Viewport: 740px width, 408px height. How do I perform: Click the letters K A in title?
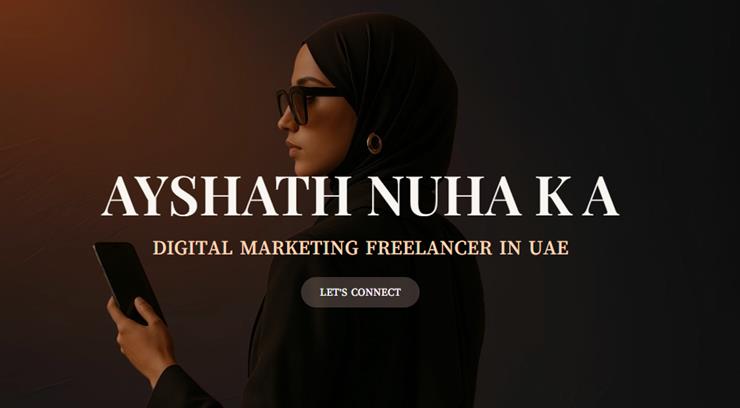[x=577, y=196]
